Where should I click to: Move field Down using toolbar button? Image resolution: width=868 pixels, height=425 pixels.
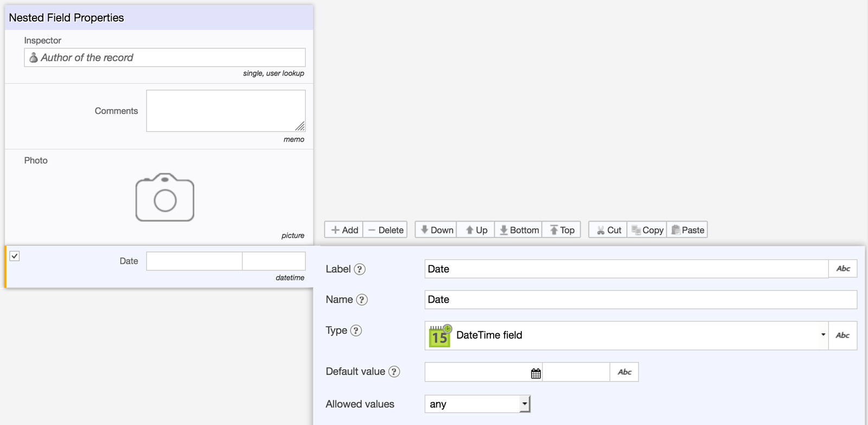[436, 230]
